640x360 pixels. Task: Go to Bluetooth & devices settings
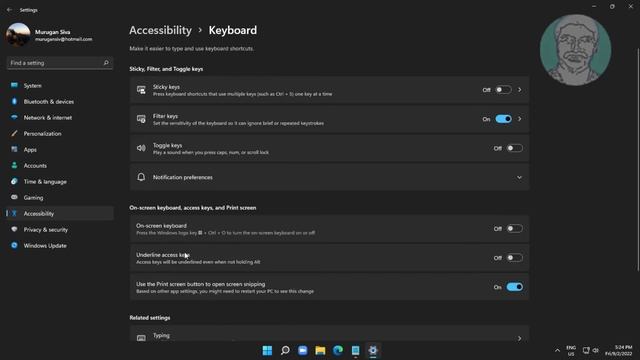click(60, 101)
